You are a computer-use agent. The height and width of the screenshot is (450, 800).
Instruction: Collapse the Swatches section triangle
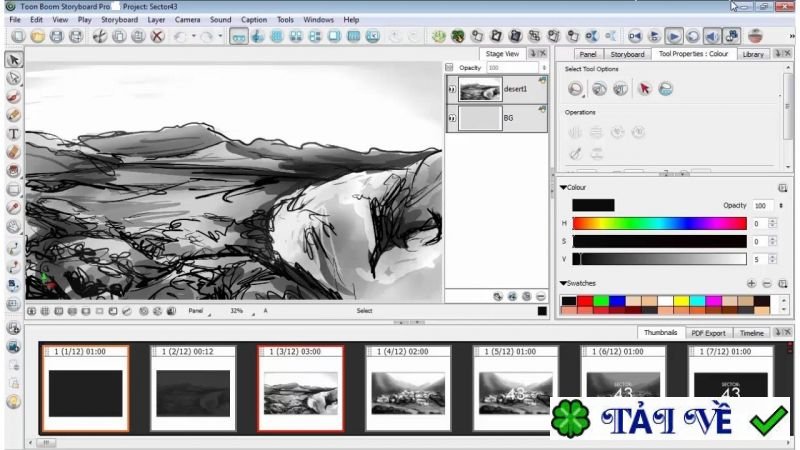click(x=563, y=284)
